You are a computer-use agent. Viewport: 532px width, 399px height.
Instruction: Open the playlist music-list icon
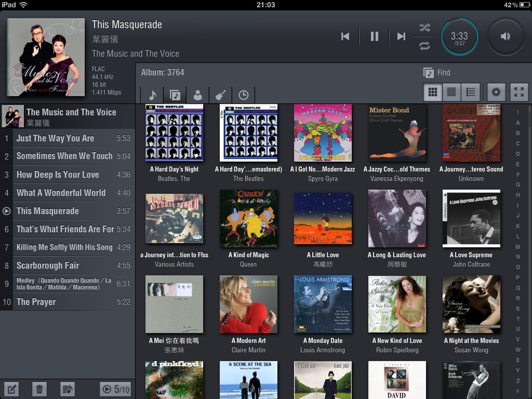(67, 389)
